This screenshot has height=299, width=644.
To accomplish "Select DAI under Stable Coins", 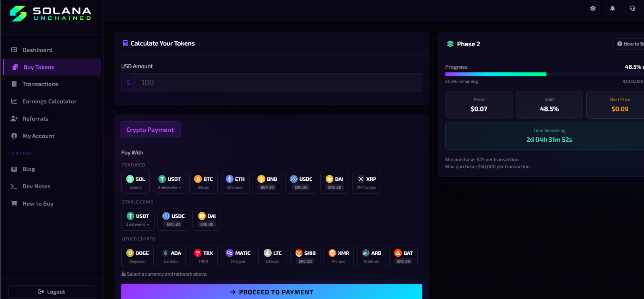I will click(207, 220).
